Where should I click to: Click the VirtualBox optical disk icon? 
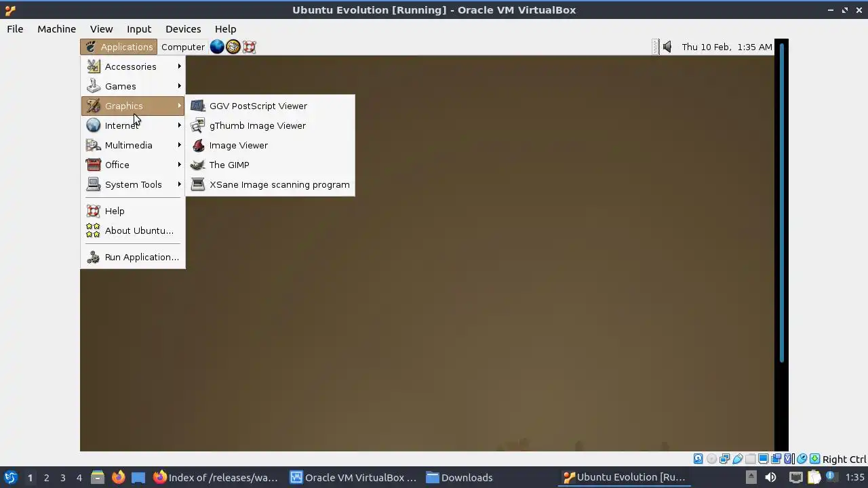(x=711, y=459)
